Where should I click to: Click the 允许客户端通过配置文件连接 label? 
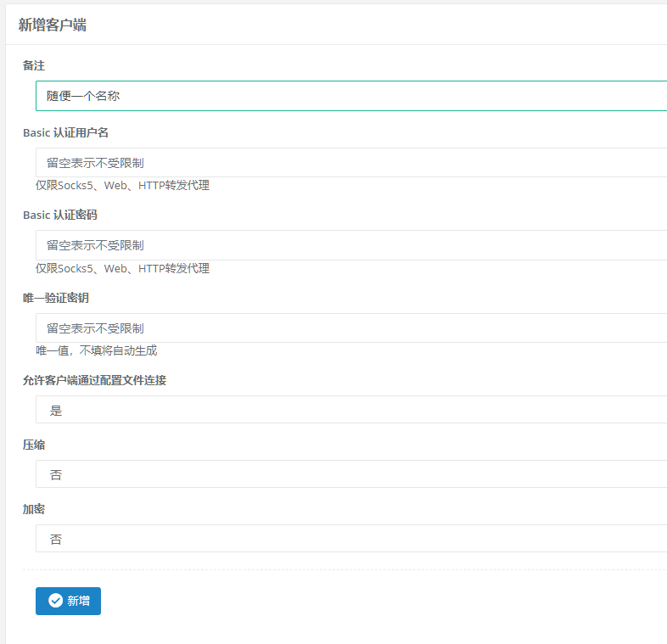pyautogui.click(x=94, y=380)
